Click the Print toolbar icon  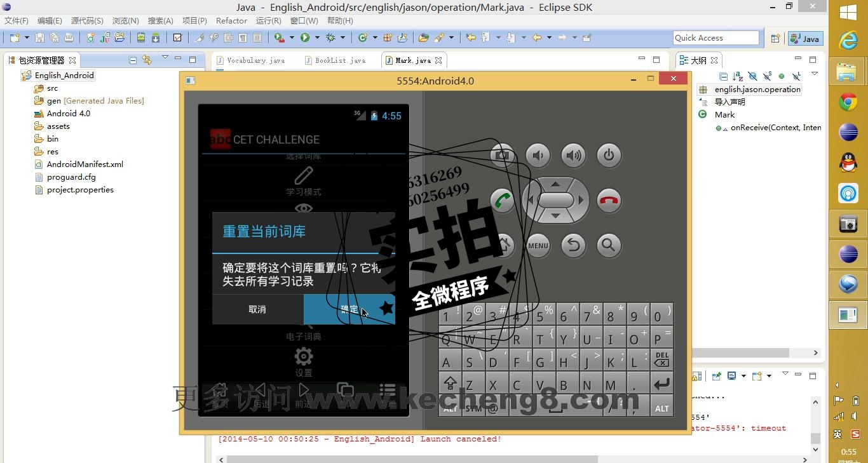click(69, 38)
